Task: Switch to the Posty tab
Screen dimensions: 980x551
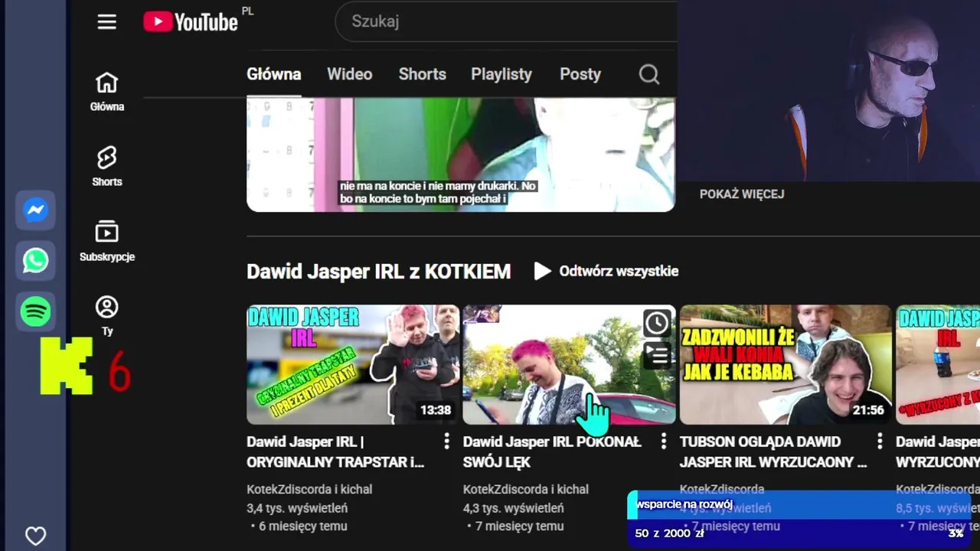Action: pos(580,74)
